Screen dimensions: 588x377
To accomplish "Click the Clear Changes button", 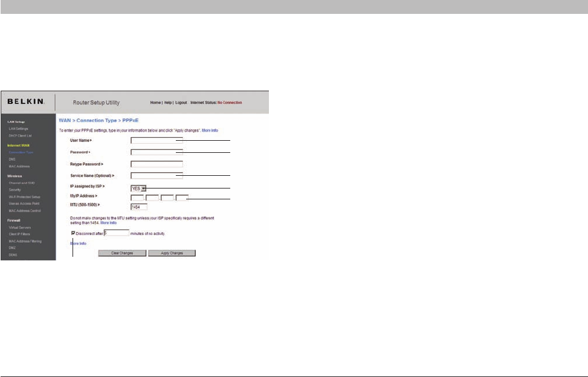I will tap(122, 253).
